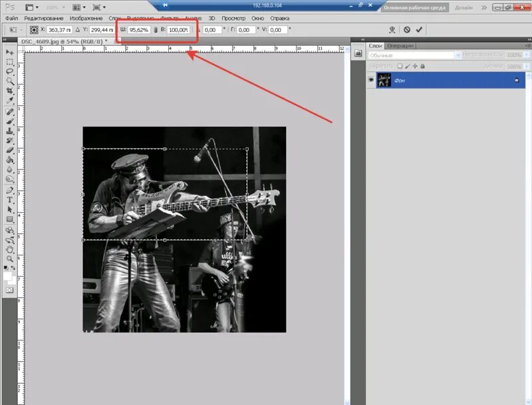532x405 pixels.
Task: Select the Clone Stamp tool
Action: [x=10, y=130]
